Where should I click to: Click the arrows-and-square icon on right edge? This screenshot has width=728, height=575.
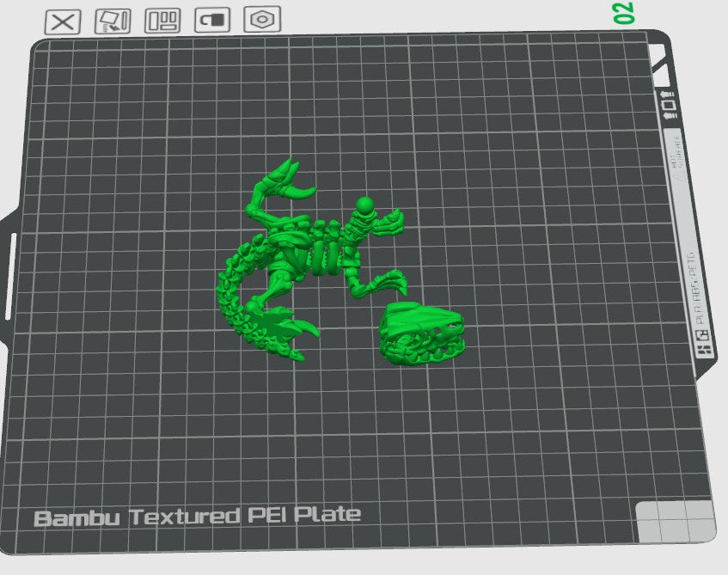click(670, 107)
